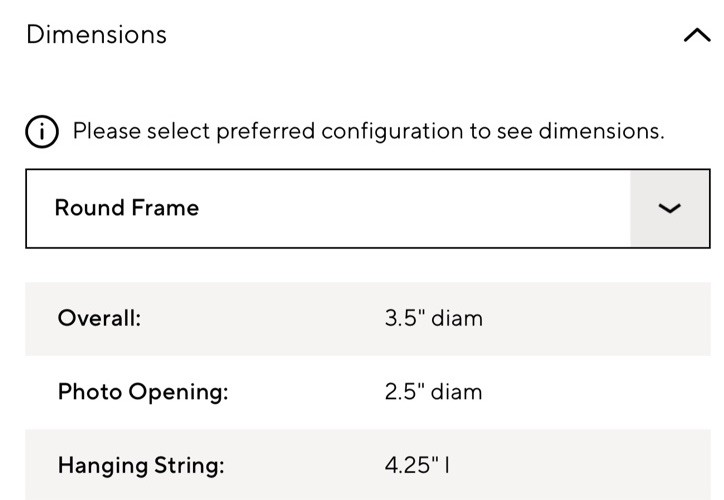Click 'dimensions.' ending the info message
724x500 pixels.
tap(602, 131)
